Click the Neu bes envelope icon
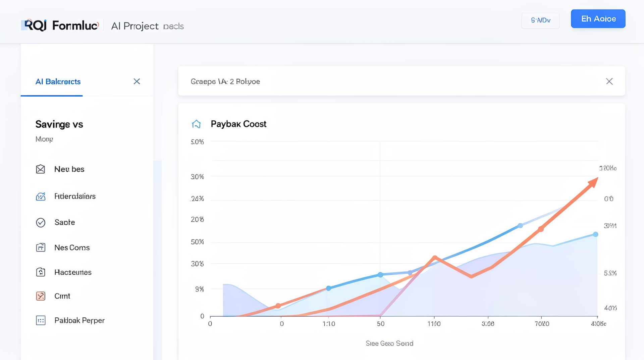This screenshot has width=644, height=360. coord(41,169)
